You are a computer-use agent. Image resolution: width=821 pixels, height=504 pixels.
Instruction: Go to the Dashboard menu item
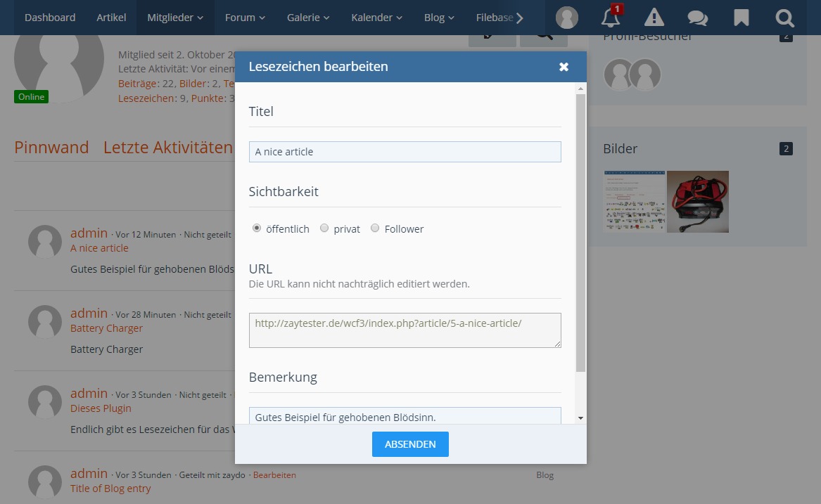pyautogui.click(x=50, y=18)
